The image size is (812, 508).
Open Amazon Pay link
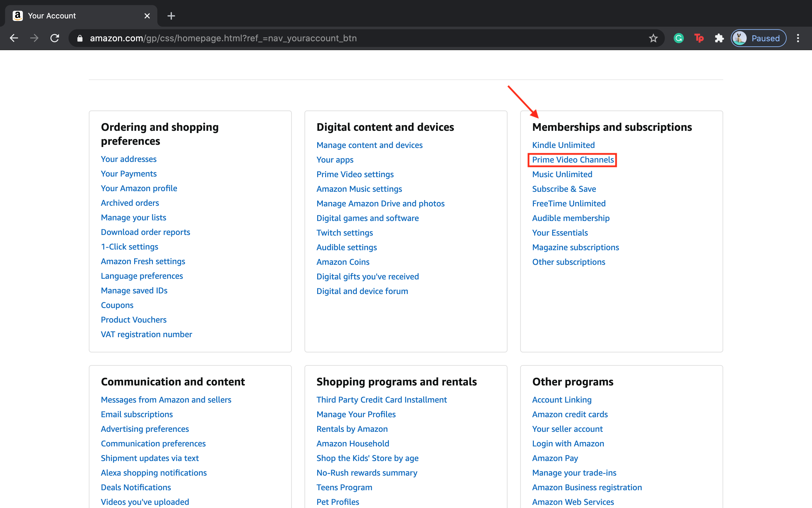[555, 458]
